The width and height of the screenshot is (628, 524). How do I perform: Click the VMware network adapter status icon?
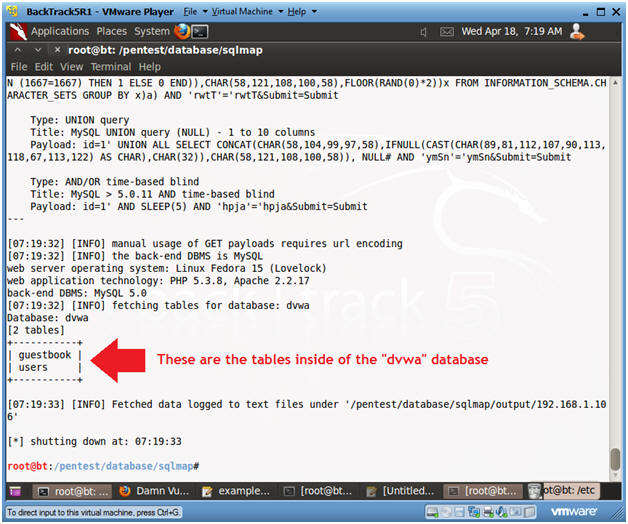click(x=474, y=512)
